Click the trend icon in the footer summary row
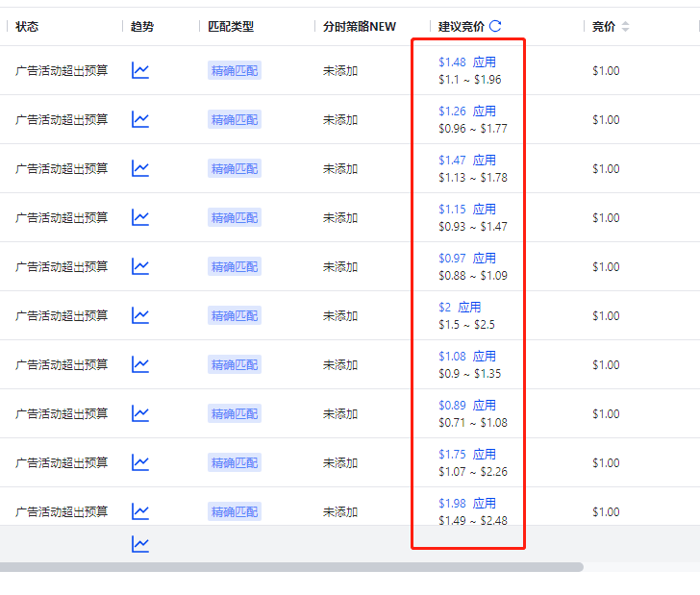 [x=140, y=544]
